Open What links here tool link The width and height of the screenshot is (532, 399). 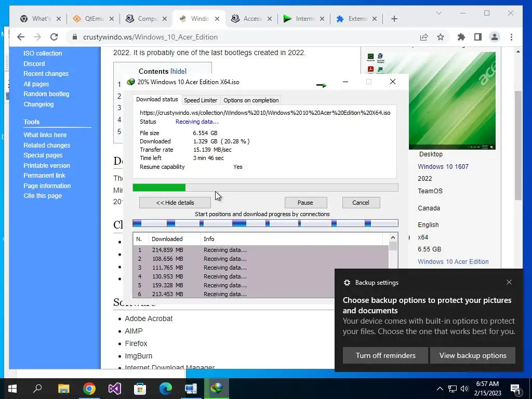(x=45, y=135)
